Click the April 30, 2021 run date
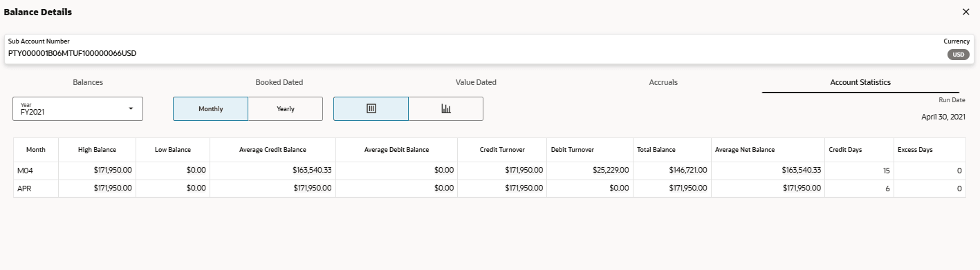This screenshot has height=270, width=980. 943,117
